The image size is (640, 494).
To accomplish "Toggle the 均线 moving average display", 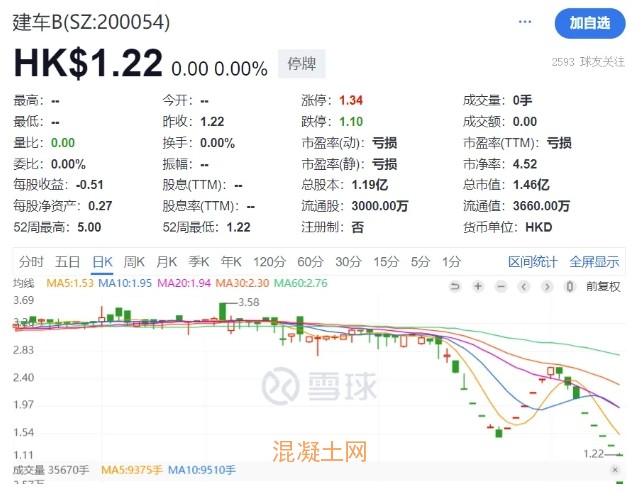I will (24, 284).
